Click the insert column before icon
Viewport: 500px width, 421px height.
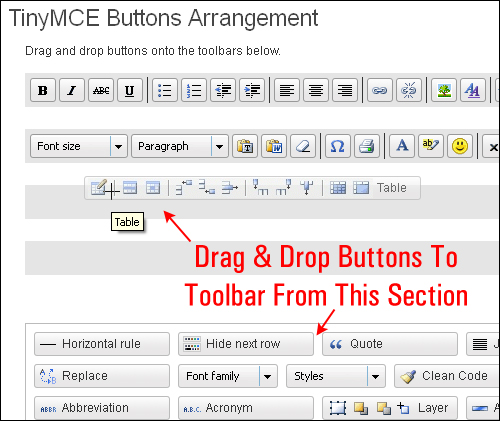[260, 187]
